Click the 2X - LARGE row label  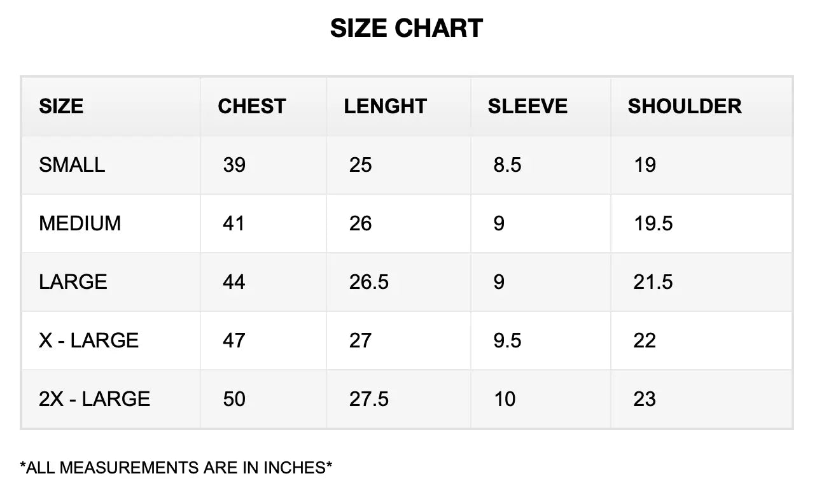[x=94, y=399]
